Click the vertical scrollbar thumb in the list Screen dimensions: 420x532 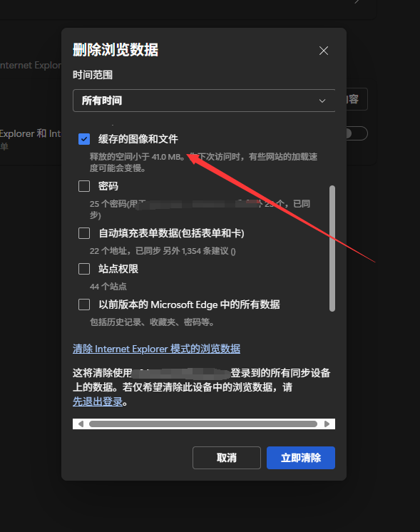332,248
